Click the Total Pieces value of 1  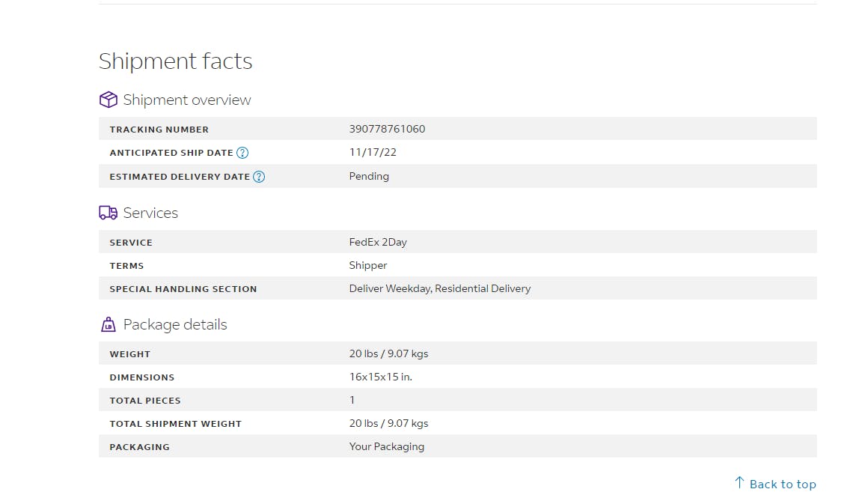point(352,400)
